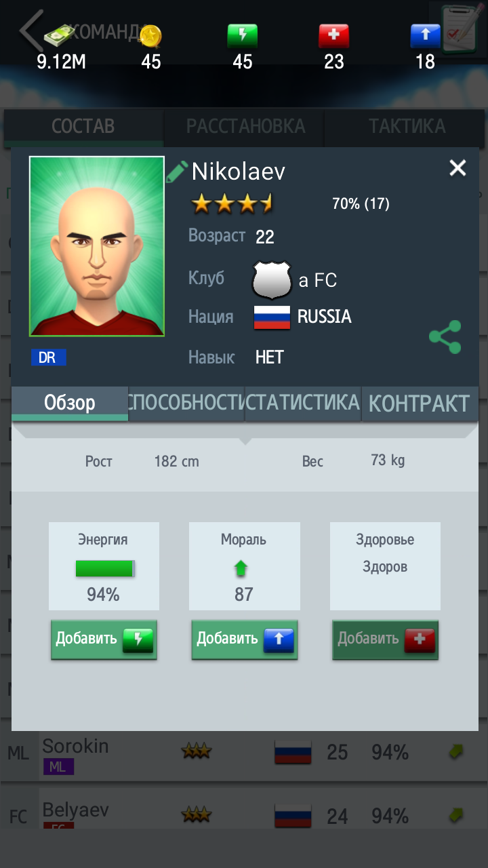The width and height of the screenshot is (488, 868).
Task: Tap the green share icon
Action: [445, 337]
